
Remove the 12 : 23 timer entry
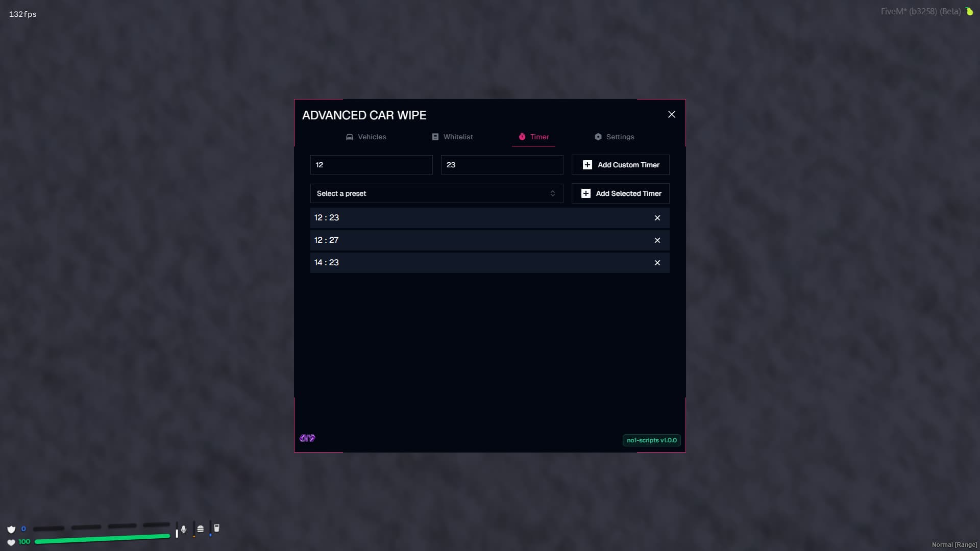click(x=657, y=218)
